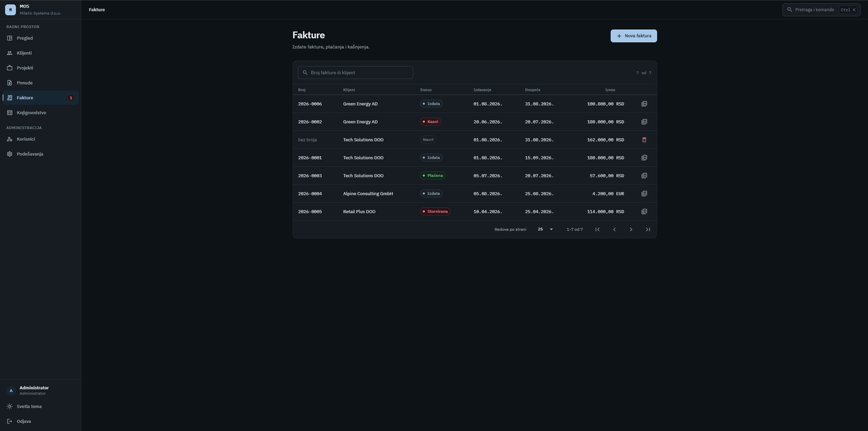Image resolution: width=868 pixels, height=431 pixels.
Task: Open the Pregled dashboard icon in sidebar
Action: tap(9, 38)
